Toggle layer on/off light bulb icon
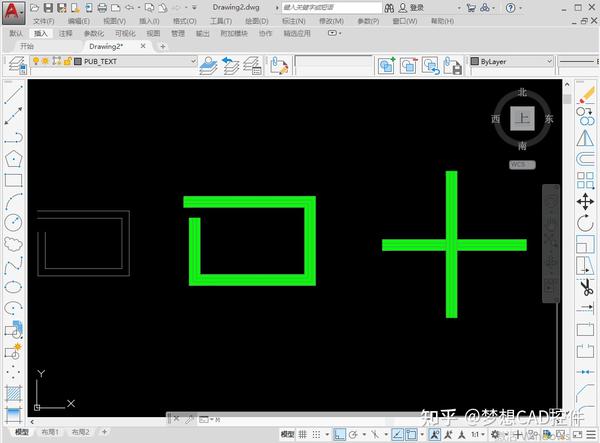The image size is (600, 443). coord(36,61)
